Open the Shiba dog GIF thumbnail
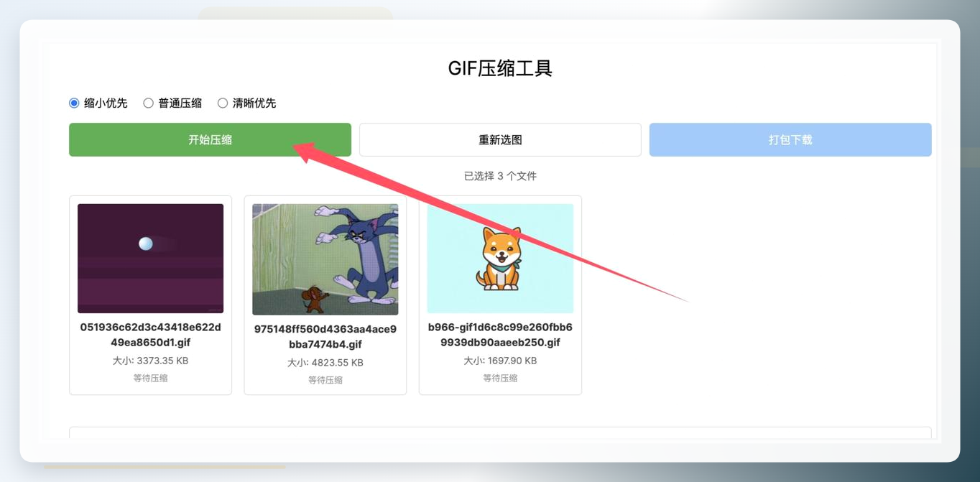The image size is (980, 482). [500, 259]
